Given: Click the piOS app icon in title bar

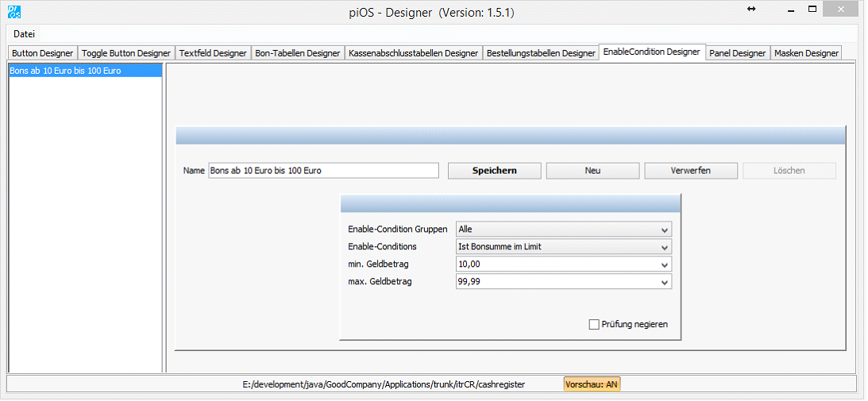Looking at the screenshot, I should (x=14, y=12).
